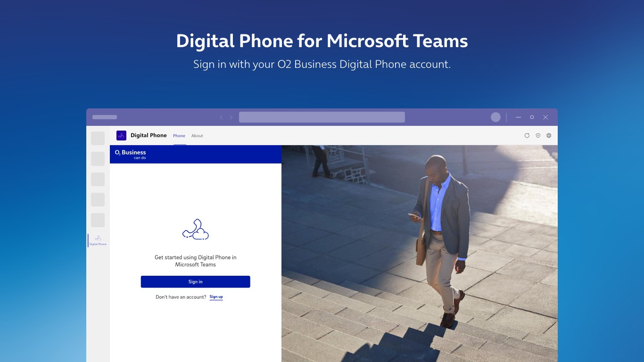Image resolution: width=644 pixels, height=362 pixels.
Task: Maximize the Teams window
Action: coord(532,117)
